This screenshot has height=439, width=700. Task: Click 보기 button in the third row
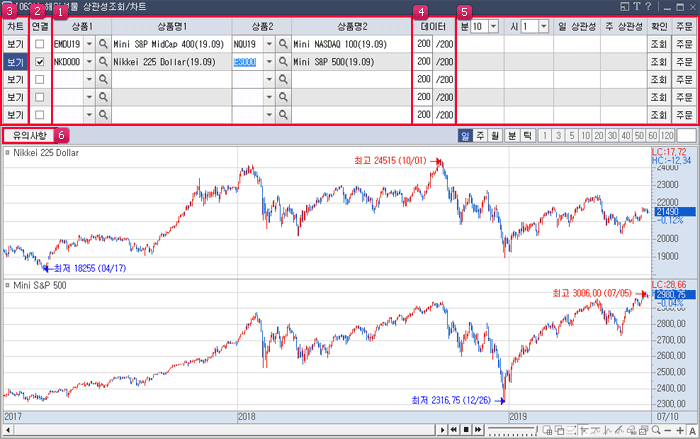coord(16,79)
